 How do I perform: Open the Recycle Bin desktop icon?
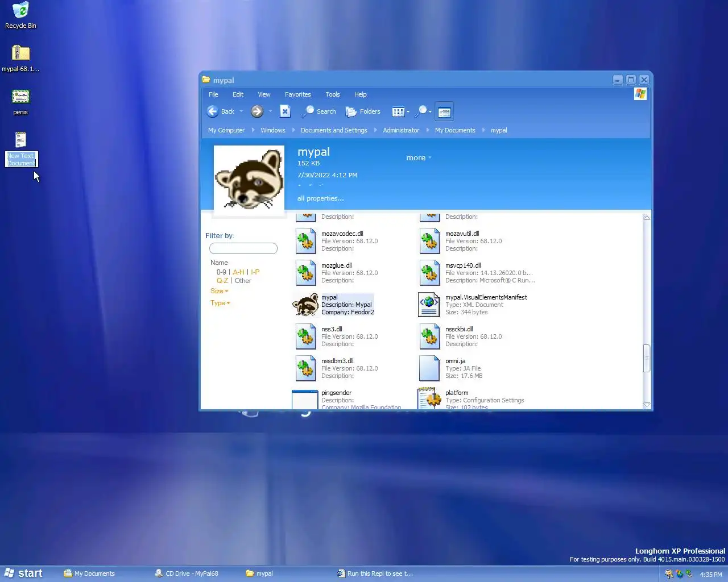(20, 10)
